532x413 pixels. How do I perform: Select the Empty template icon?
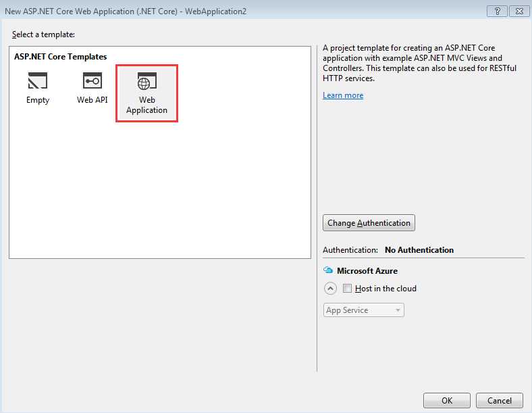coord(38,81)
